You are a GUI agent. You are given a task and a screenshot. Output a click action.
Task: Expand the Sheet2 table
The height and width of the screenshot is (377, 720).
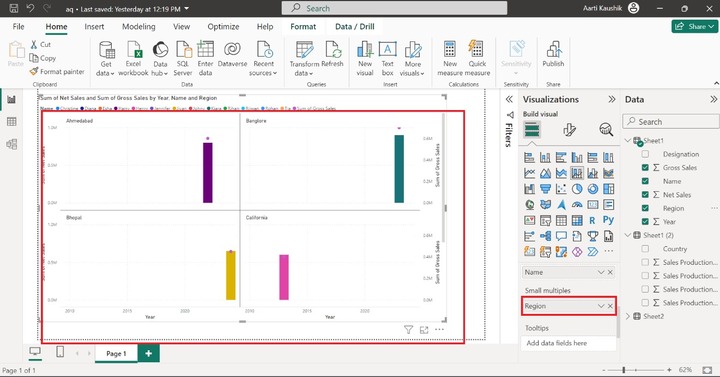(628, 316)
